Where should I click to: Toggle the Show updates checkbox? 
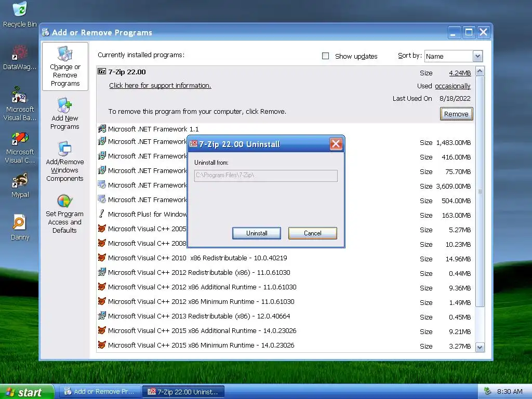pyautogui.click(x=325, y=56)
